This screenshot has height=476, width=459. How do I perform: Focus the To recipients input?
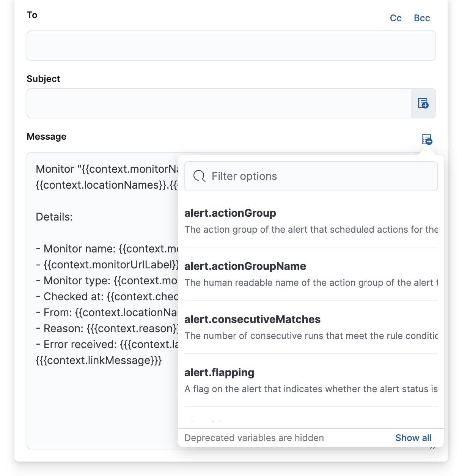click(x=231, y=46)
